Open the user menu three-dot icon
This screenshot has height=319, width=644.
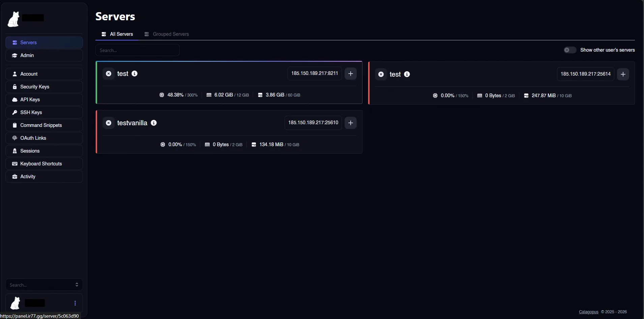point(75,303)
